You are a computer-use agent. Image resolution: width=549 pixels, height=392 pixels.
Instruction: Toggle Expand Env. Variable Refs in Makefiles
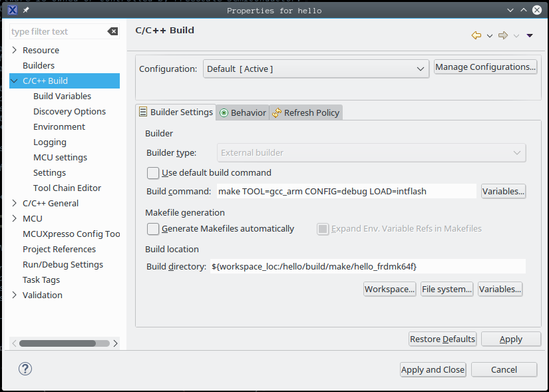[x=323, y=229]
